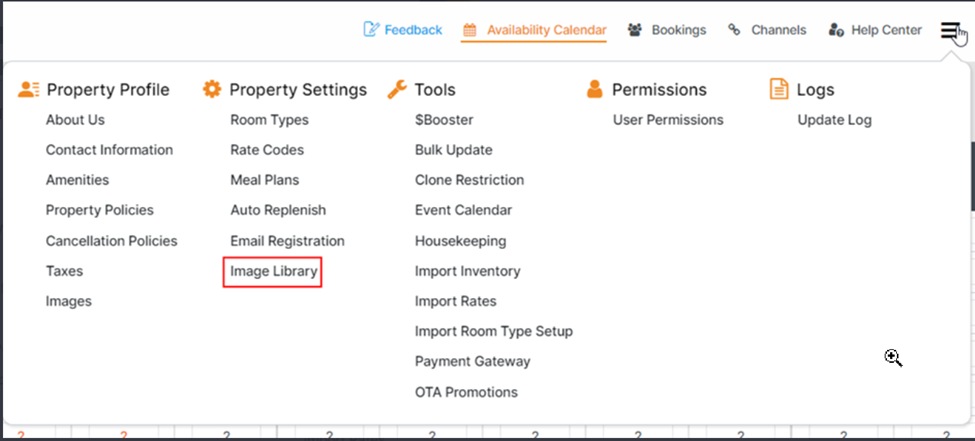The width and height of the screenshot is (975, 441).
Task: Click the Permissions user icon
Action: [595, 89]
